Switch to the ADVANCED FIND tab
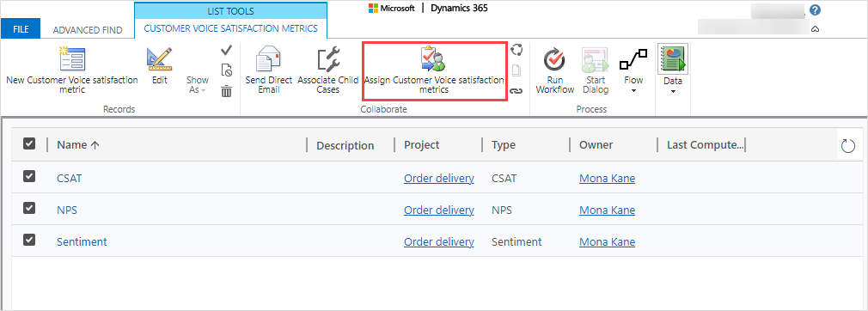Viewport: 868px width, 311px height. click(x=88, y=30)
